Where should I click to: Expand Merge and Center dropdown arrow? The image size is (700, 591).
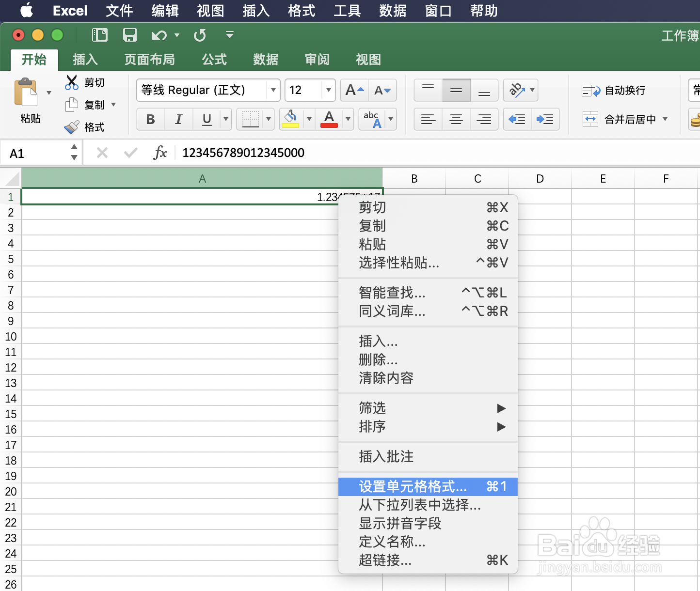click(x=665, y=119)
